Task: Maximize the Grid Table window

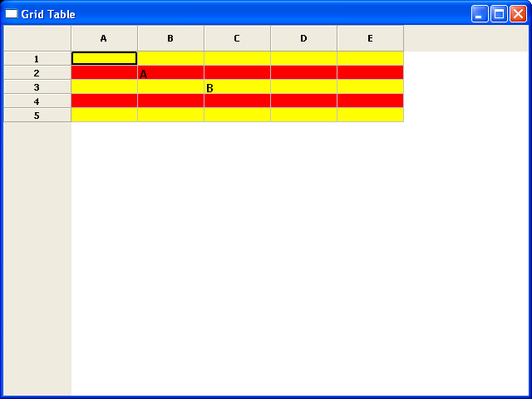Action: click(x=499, y=13)
